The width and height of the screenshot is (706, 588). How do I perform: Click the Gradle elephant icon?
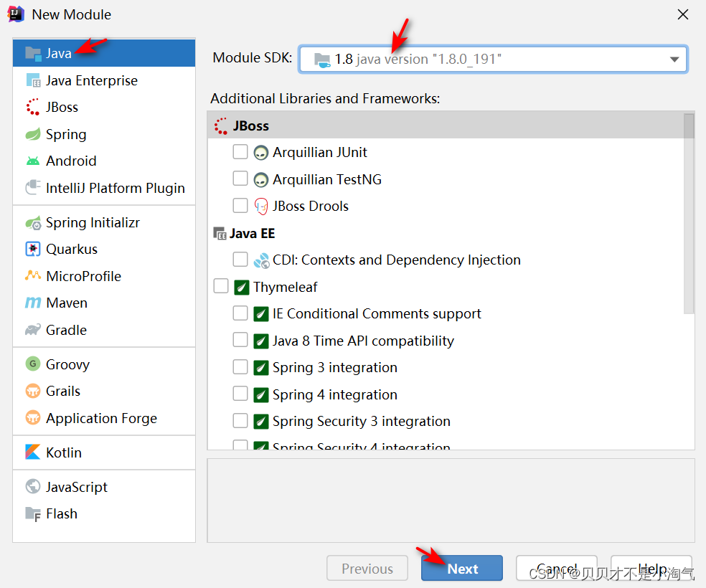[x=33, y=330]
